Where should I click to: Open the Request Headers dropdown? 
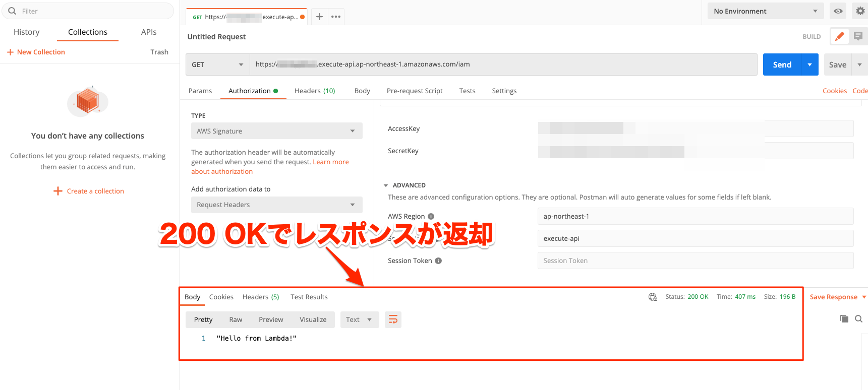[276, 205]
